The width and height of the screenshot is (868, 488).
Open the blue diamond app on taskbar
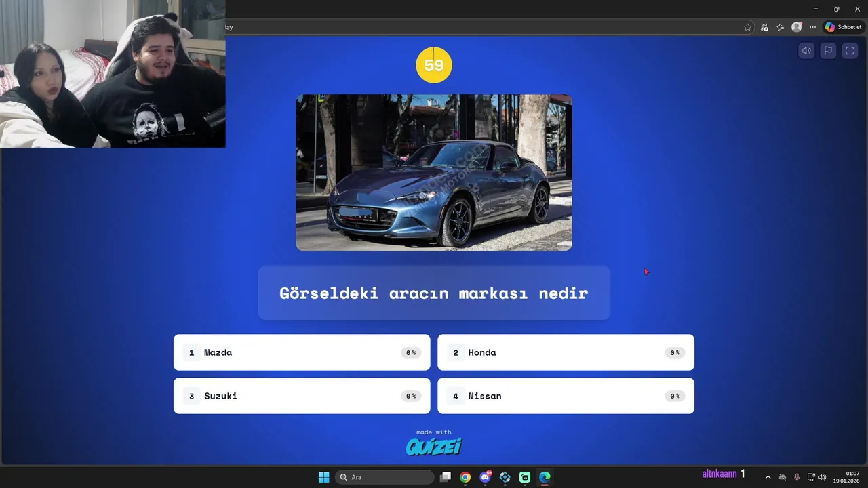[505, 477]
